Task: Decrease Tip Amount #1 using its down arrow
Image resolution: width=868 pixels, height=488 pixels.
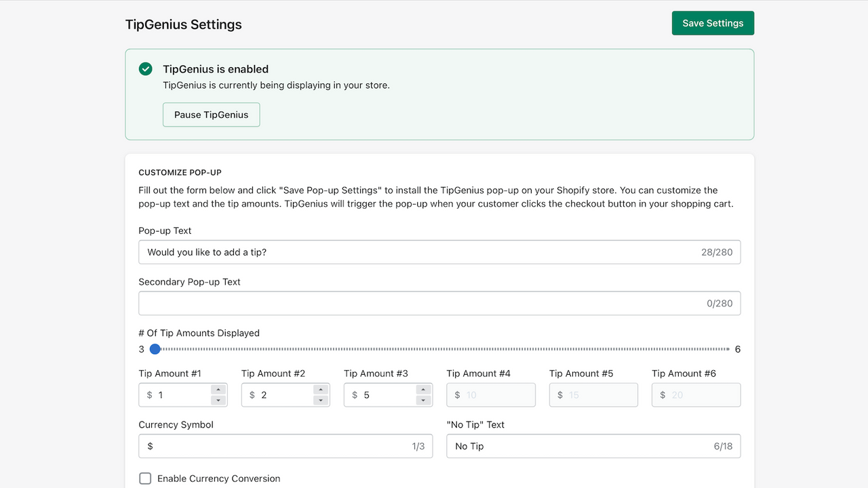Action: click(218, 399)
